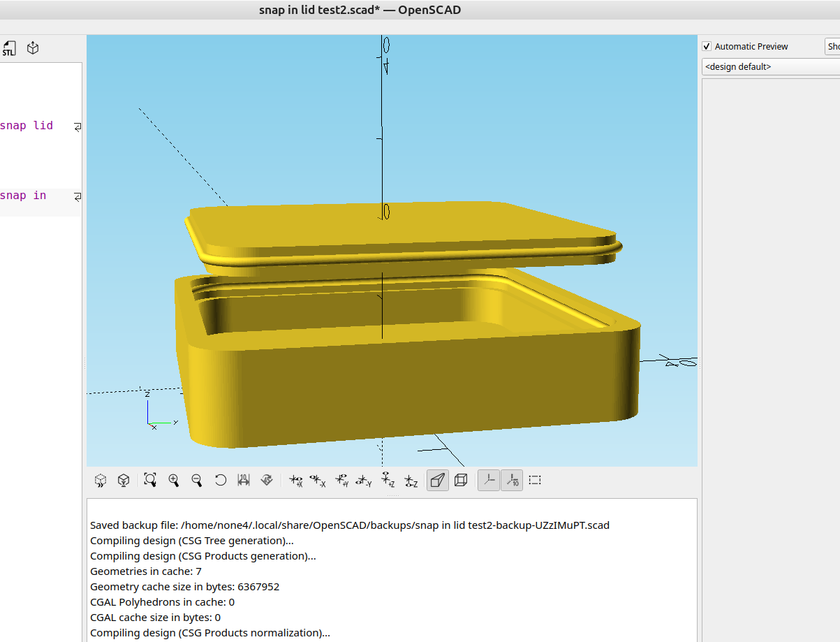Uncheck the Automatic Preview checkbox

point(707,47)
